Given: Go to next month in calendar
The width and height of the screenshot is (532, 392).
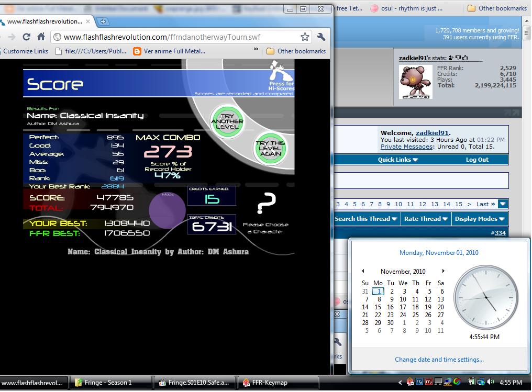Looking at the screenshot, I should (x=443, y=271).
